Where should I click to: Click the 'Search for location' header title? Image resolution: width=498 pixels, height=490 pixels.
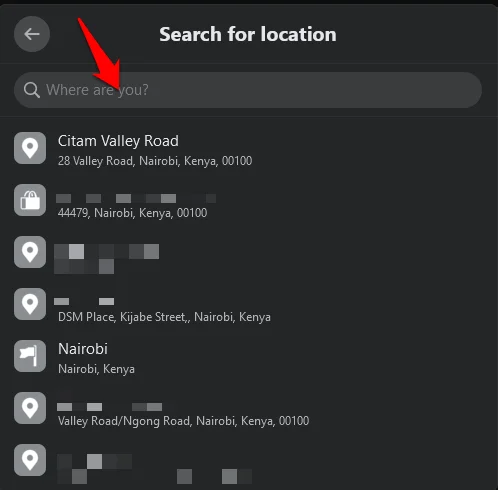click(x=248, y=34)
